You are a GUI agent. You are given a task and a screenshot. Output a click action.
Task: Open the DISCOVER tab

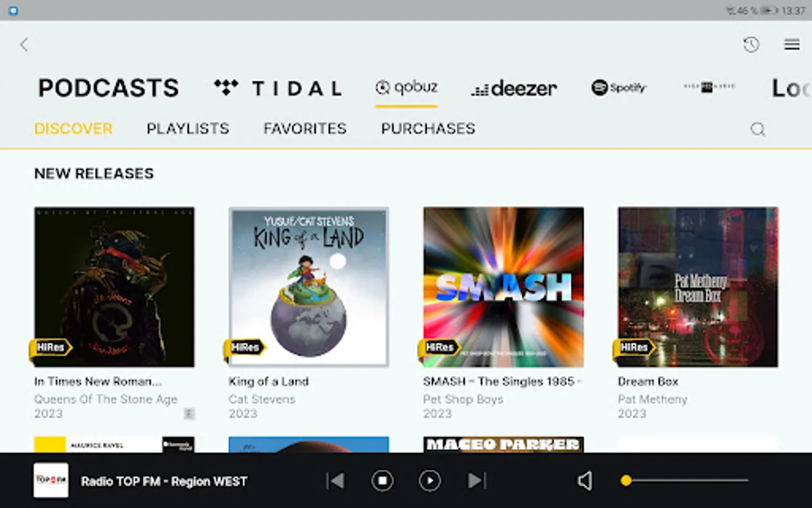click(x=73, y=129)
